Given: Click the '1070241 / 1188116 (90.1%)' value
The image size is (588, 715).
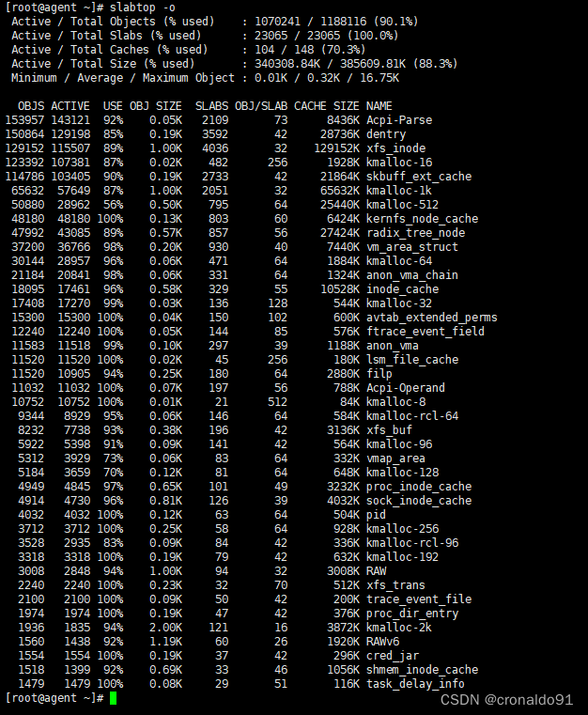Looking at the screenshot, I should [x=336, y=22].
